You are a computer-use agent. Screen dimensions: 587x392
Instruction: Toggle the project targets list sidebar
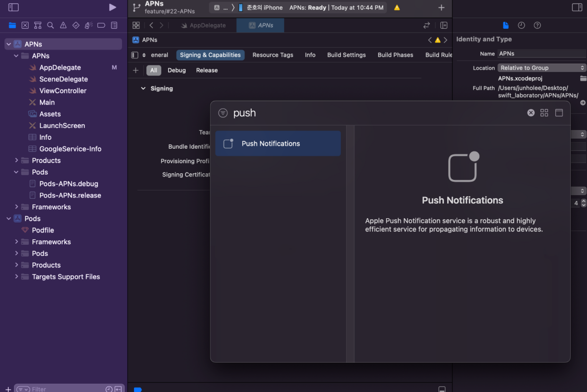pyautogui.click(x=135, y=55)
